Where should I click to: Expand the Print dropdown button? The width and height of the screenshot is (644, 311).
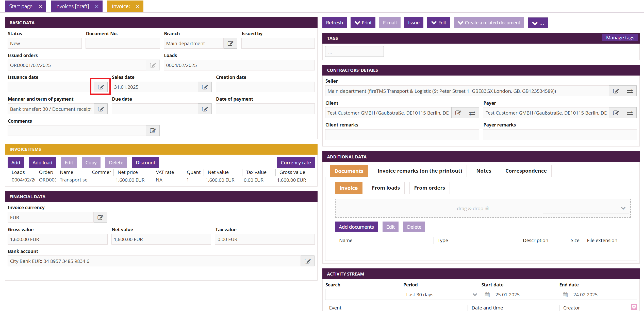tap(363, 23)
